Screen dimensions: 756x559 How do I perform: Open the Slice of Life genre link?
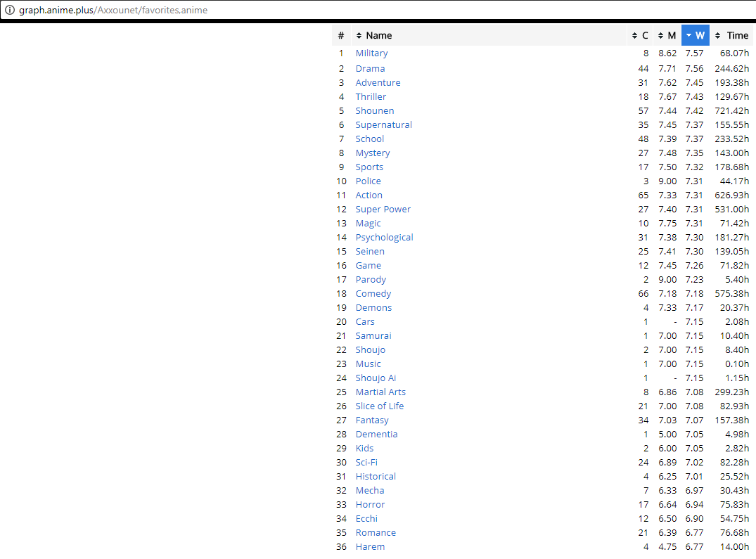coord(380,406)
